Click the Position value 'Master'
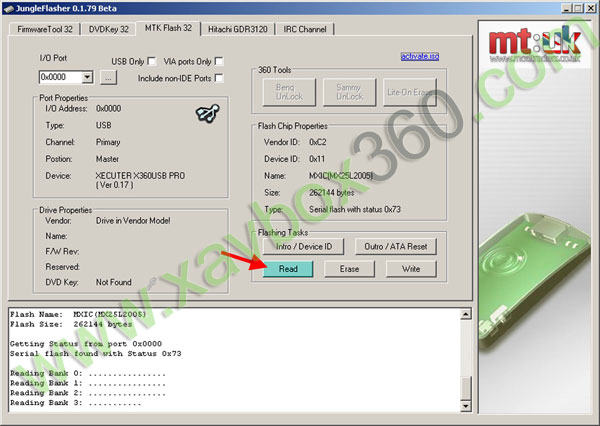Screen dimensions: 600x426 [x=107, y=159]
